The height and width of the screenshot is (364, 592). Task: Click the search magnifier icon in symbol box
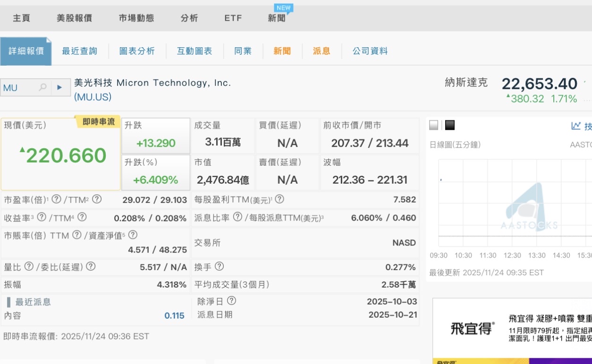coord(43,87)
